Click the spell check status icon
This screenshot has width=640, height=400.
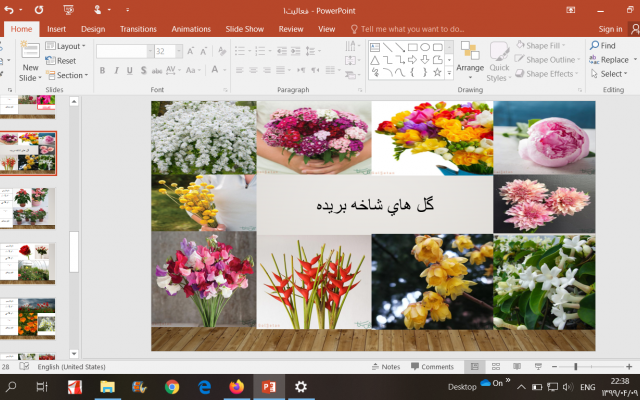click(24, 366)
